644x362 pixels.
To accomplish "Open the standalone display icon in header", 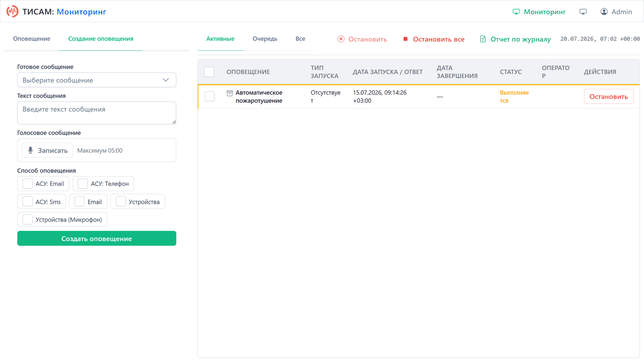I will click(x=583, y=12).
